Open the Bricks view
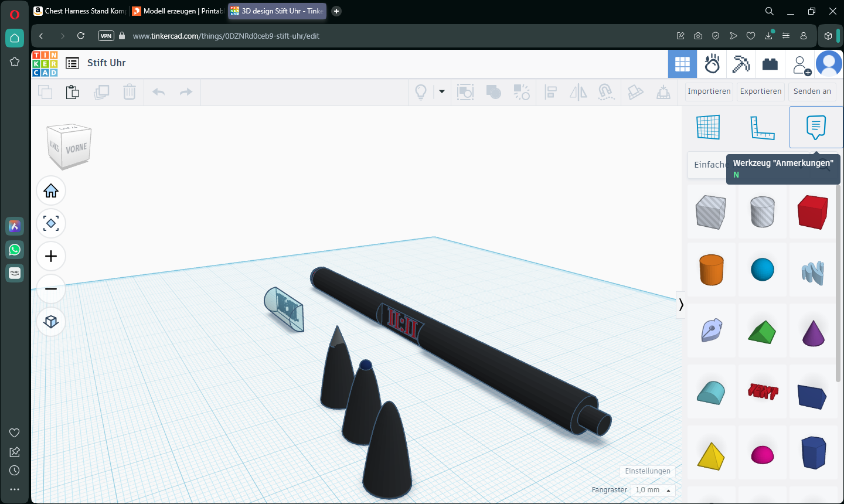The width and height of the screenshot is (844, 504). (x=770, y=64)
